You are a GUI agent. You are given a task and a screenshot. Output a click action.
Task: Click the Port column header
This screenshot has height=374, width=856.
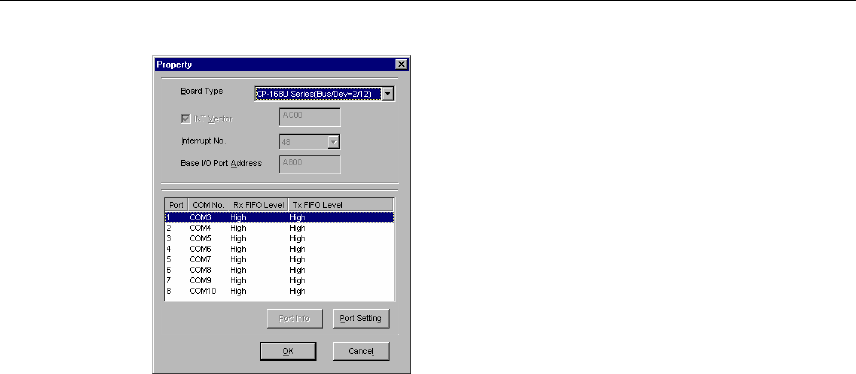[x=176, y=205]
